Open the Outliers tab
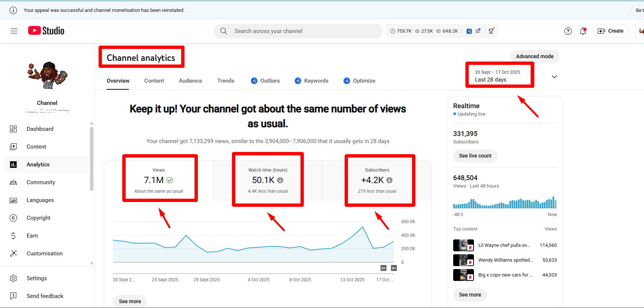Screen dimensions: 644x308 click(265, 81)
